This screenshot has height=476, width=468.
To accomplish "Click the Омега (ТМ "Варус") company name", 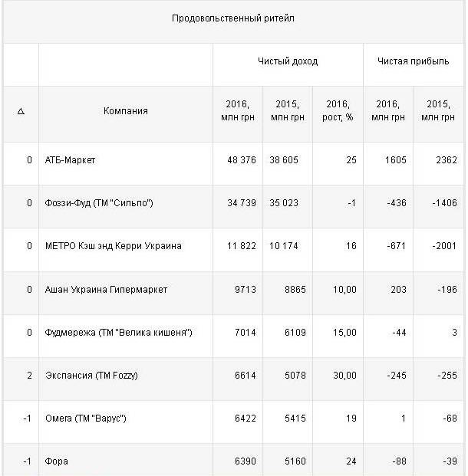I will [x=85, y=419].
